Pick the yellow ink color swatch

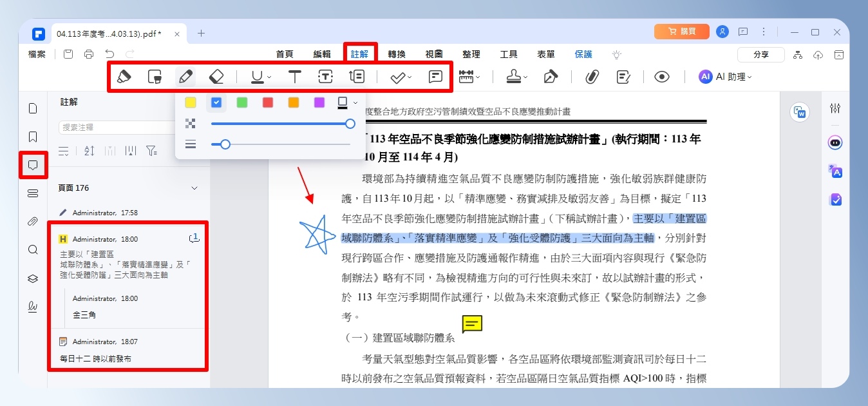(x=191, y=102)
